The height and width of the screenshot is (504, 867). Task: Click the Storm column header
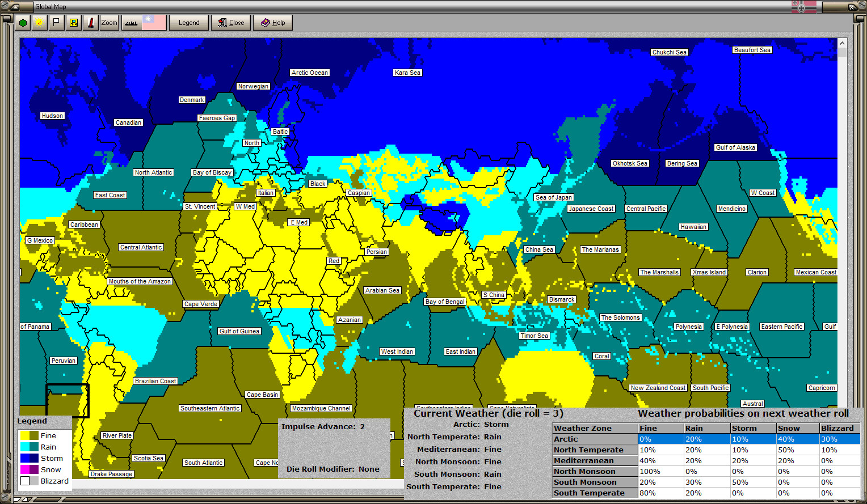(752, 429)
